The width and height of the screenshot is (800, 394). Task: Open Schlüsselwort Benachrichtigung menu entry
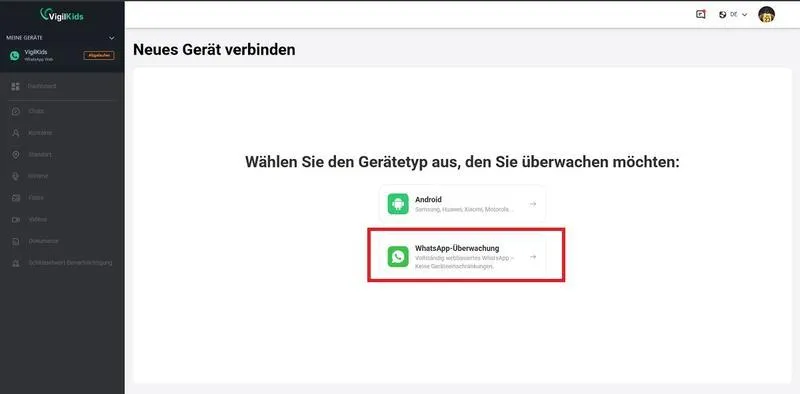coord(70,263)
